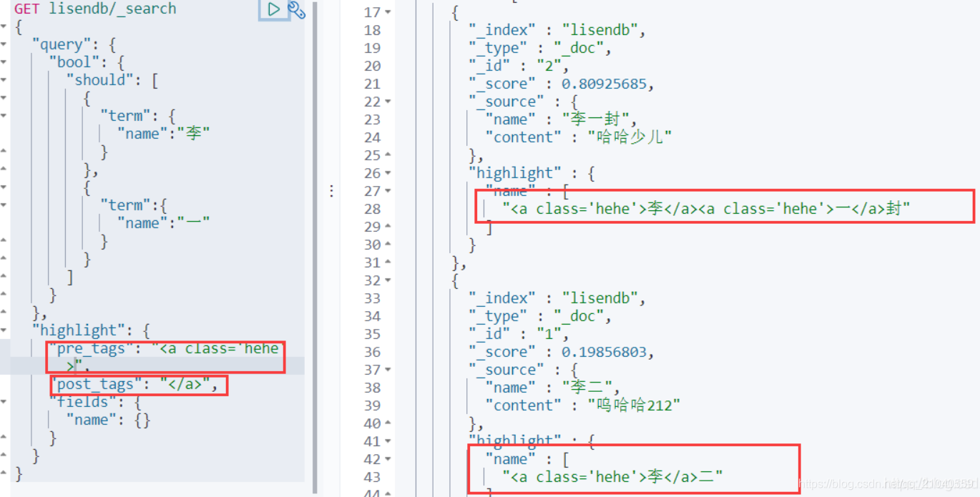Click "_type" : "_doc" on line 19

[x=540, y=48]
